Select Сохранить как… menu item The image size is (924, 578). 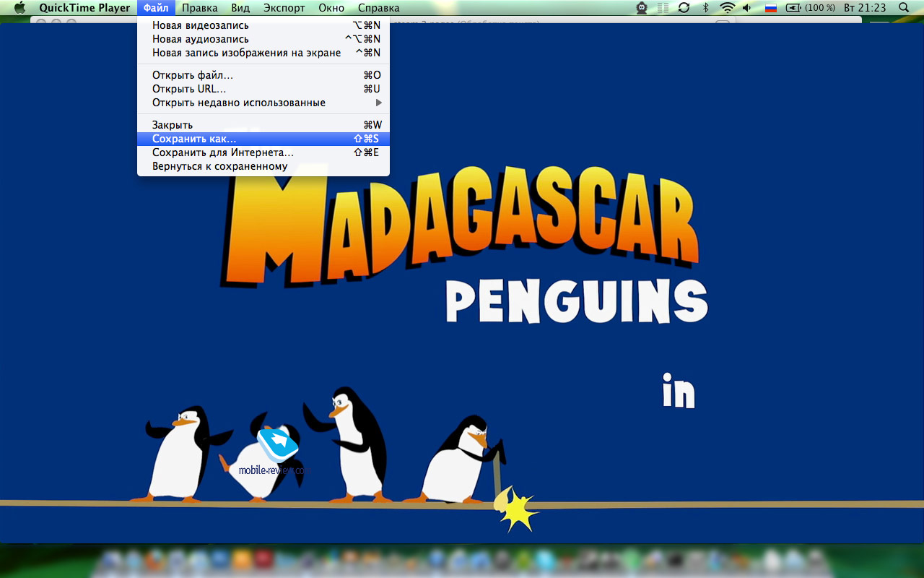pyautogui.click(x=263, y=139)
